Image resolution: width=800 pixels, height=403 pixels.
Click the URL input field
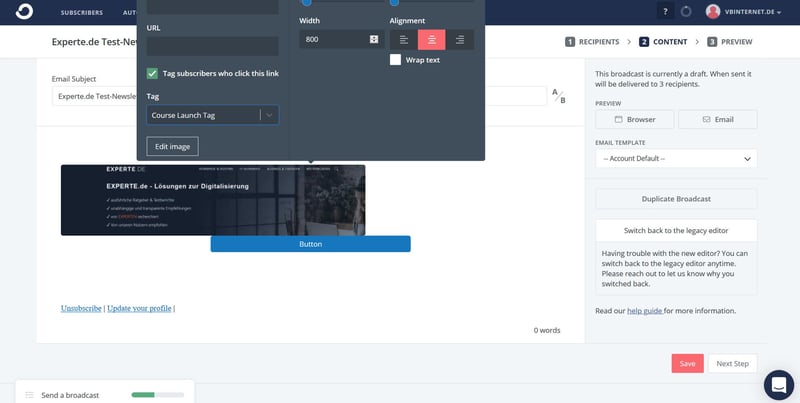point(212,46)
